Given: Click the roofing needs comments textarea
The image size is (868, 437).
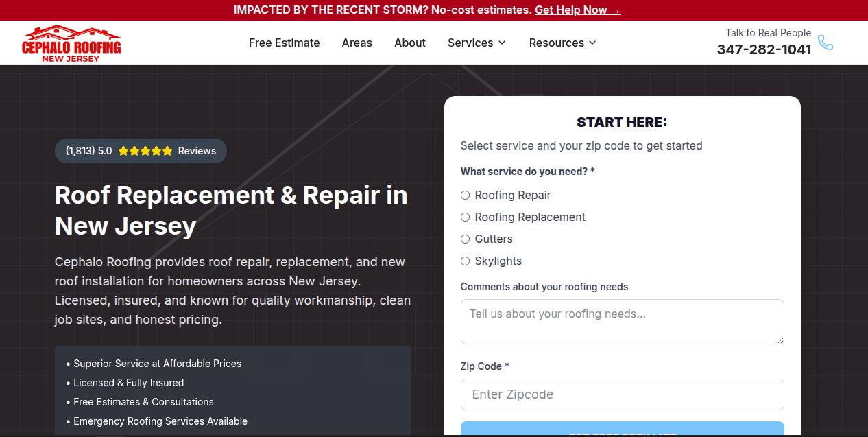Looking at the screenshot, I should 623,322.
